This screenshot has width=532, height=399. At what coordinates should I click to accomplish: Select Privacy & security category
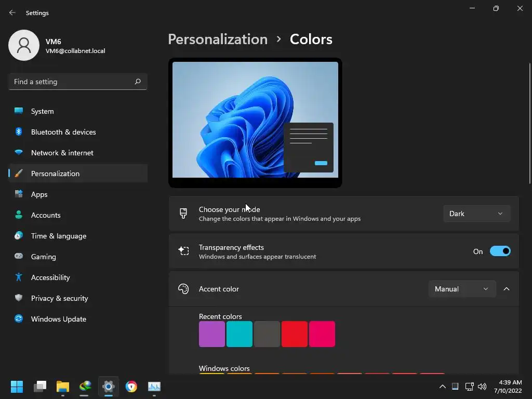click(x=78, y=298)
